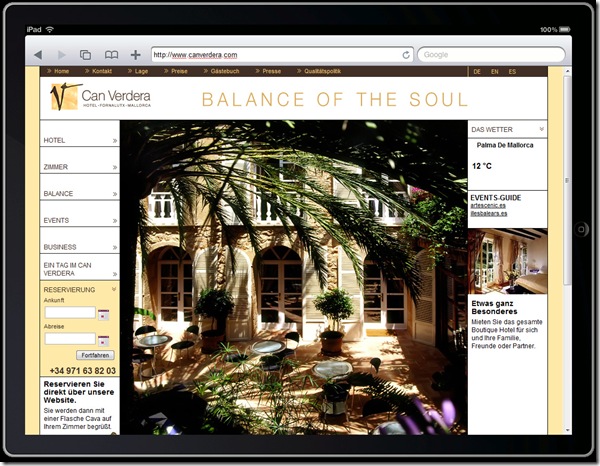Tap the plus add-bookmark icon
The width and height of the screenshot is (600, 466).
pyautogui.click(x=136, y=54)
